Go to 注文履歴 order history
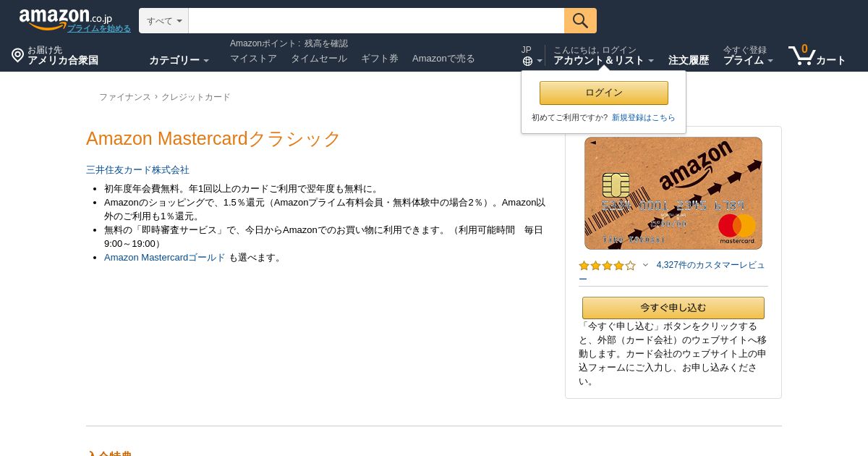This screenshot has height=456, width=868. coord(689,60)
